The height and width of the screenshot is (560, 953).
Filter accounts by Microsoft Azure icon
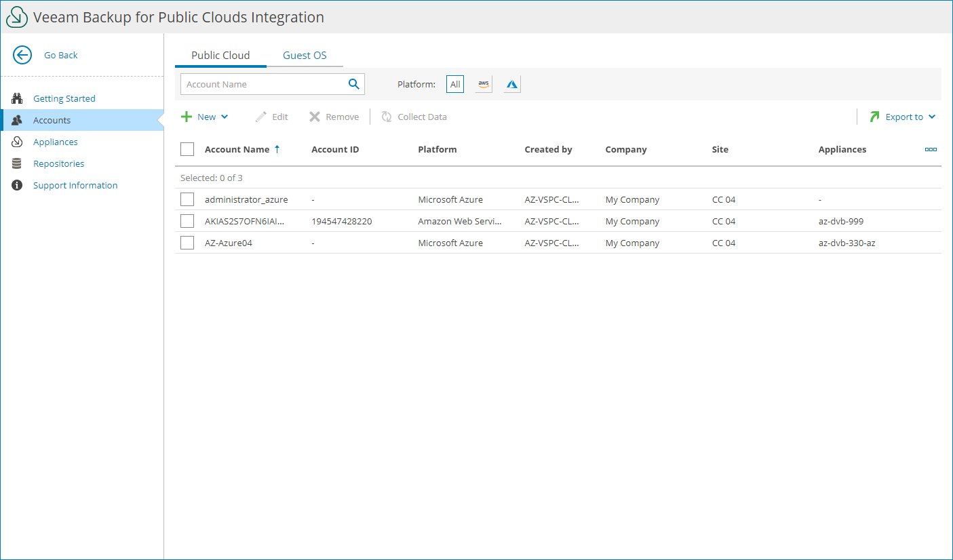(512, 84)
